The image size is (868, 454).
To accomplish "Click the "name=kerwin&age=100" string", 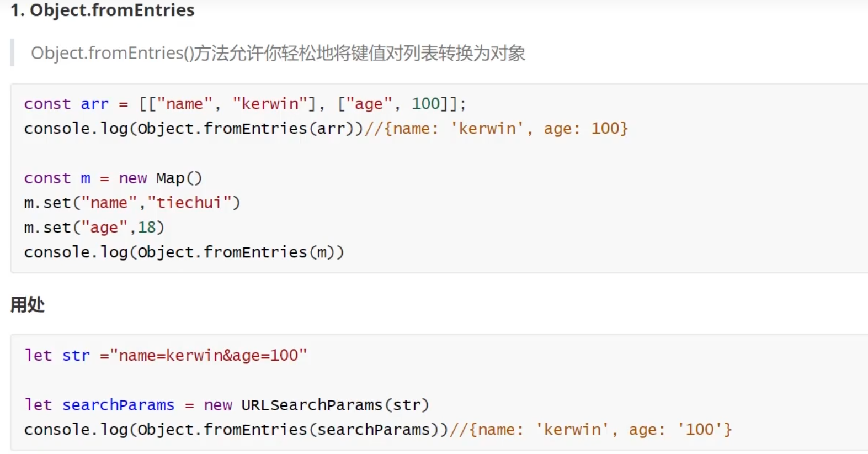I will coord(209,355).
